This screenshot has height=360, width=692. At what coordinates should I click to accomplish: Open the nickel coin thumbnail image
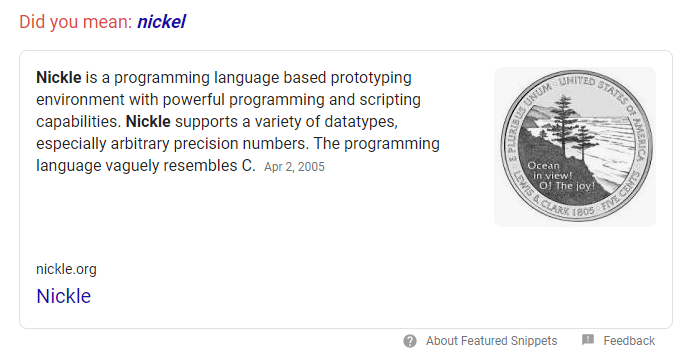[x=575, y=147]
